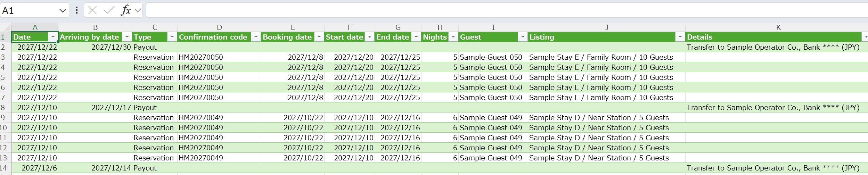868x175 pixels.
Task: Expand the formula bar chevron next to fx
Action: coord(138,10)
